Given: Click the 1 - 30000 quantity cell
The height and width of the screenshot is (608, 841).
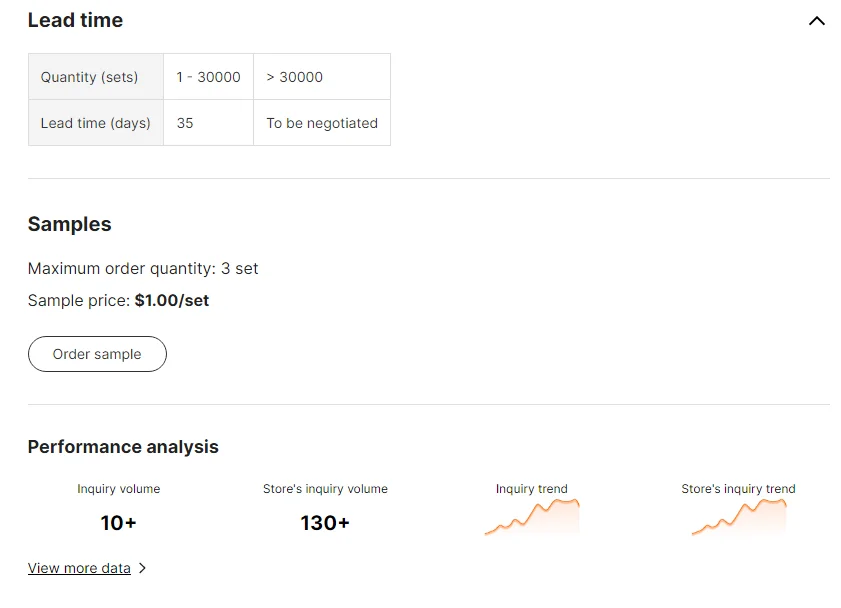Looking at the screenshot, I should click(x=208, y=77).
